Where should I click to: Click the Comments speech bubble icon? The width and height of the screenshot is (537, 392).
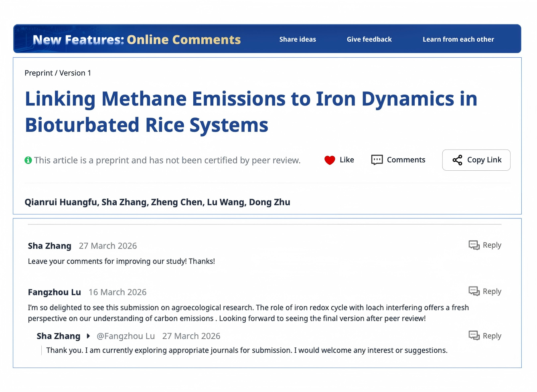(377, 160)
